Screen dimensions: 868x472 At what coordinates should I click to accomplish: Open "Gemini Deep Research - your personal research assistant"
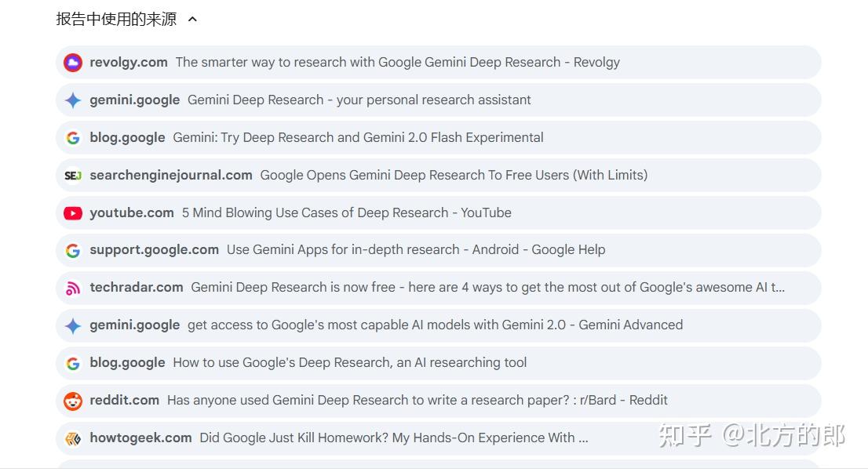(x=358, y=100)
